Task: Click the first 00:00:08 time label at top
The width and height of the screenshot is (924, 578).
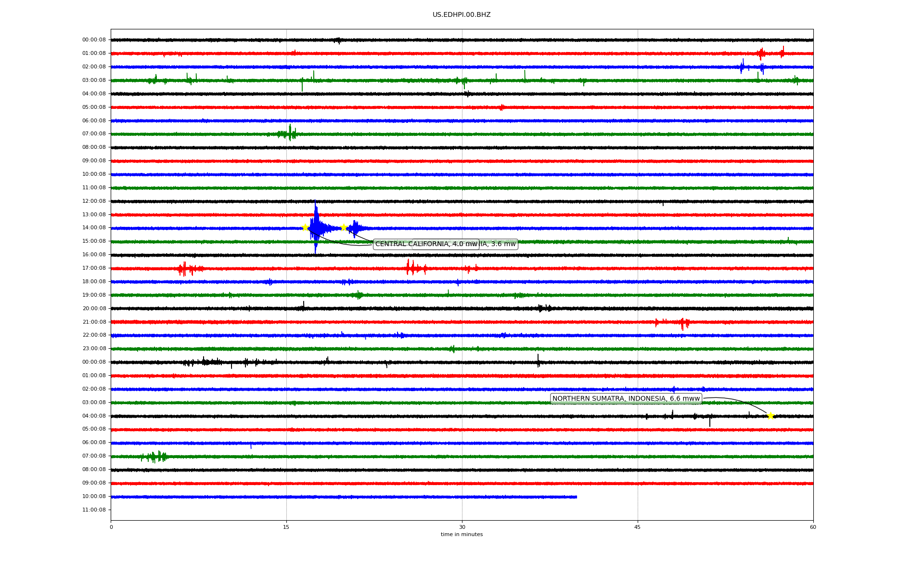Action: click(94, 40)
